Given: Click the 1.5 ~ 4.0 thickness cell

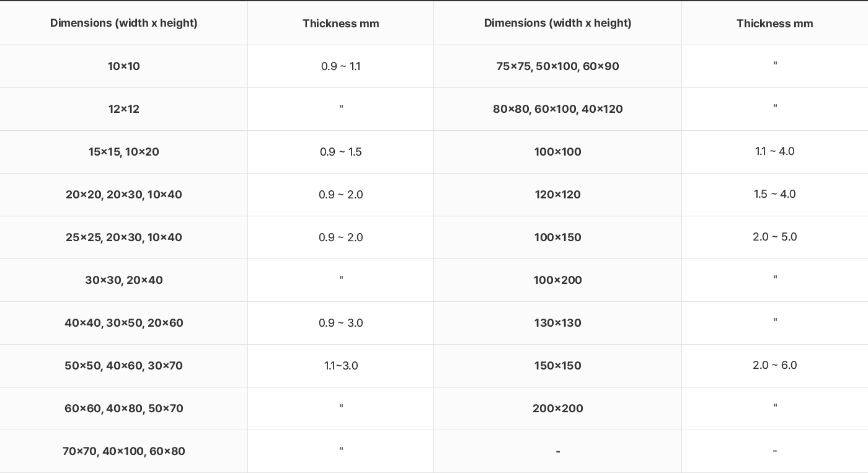Looking at the screenshot, I should pyautogui.click(x=774, y=195).
